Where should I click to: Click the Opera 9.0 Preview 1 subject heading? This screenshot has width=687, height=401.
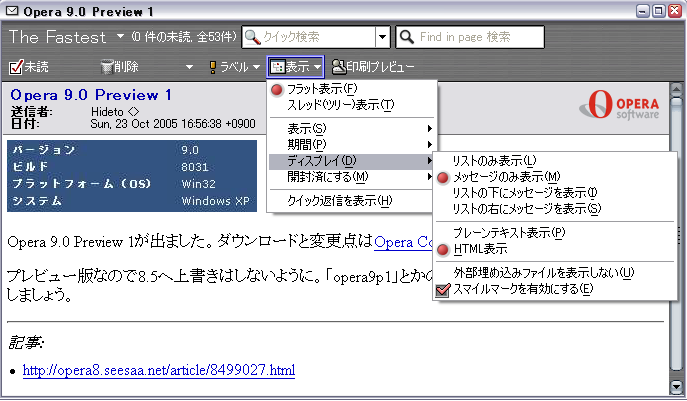coord(91,95)
